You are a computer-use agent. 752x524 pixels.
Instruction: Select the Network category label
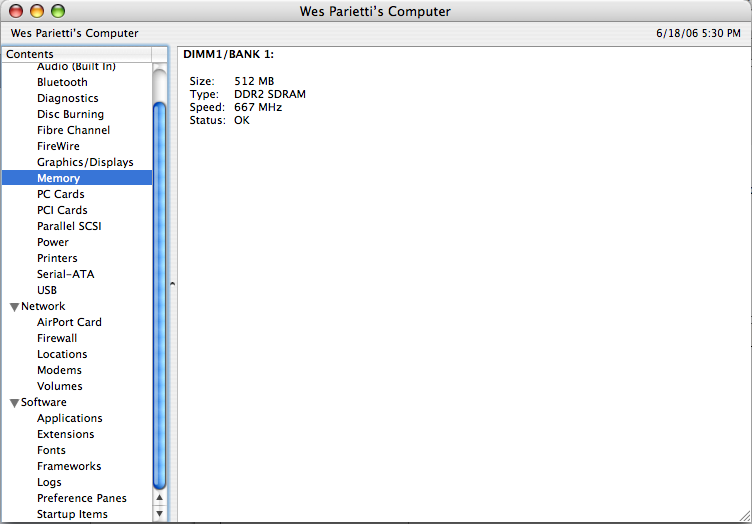pos(43,306)
